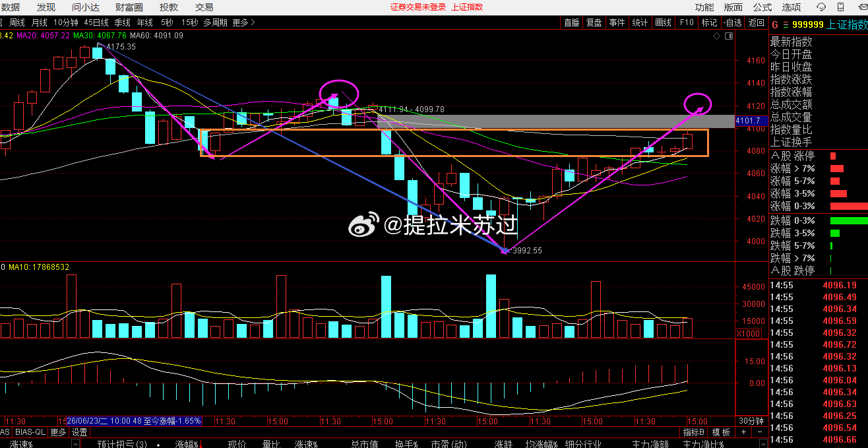
Task: Switch chart period to 5秒
Action: pyautogui.click(x=168, y=22)
